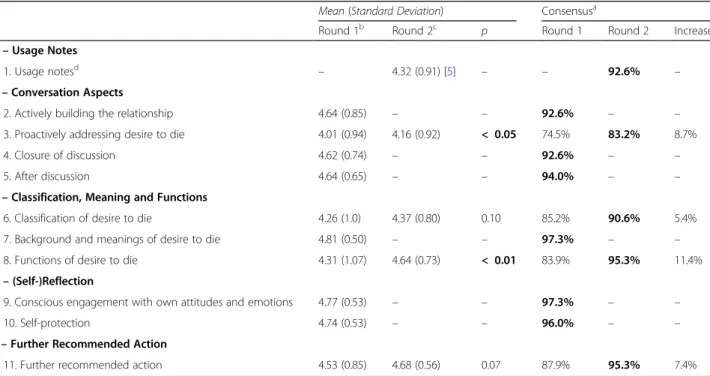The width and height of the screenshot is (710, 376).
Task: Click the 'Conversation Aspects' section heading
Action: (67, 92)
